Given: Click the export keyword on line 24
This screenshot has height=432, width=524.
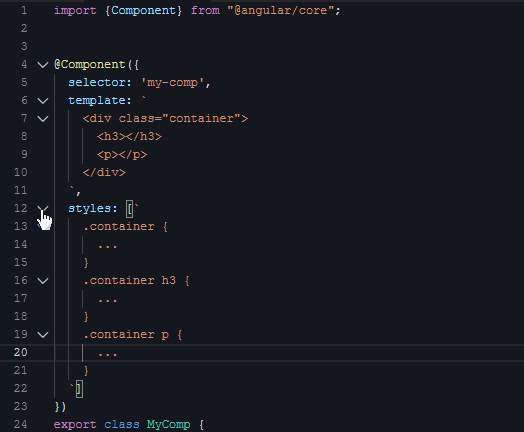Looking at the screenshot, I should [75, 425].
